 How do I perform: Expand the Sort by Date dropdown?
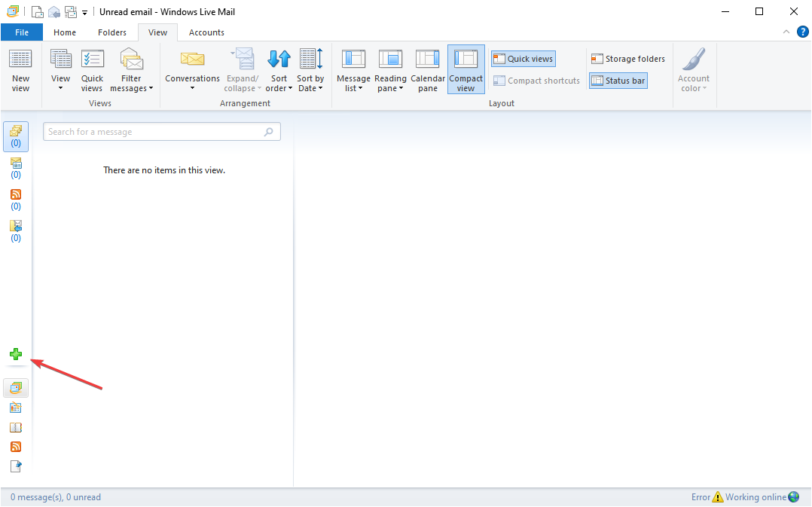tap(310, 70)
